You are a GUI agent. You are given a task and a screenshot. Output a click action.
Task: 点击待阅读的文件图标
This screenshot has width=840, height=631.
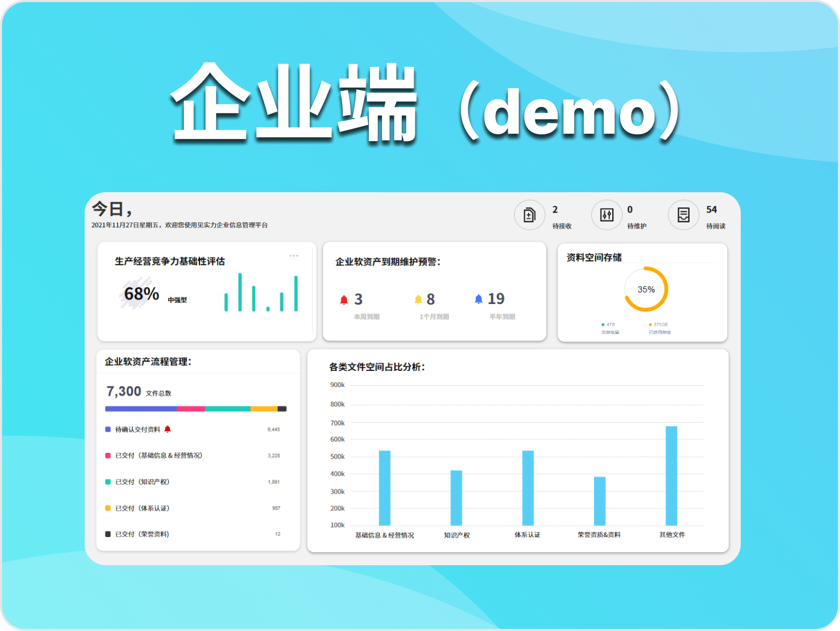(683, 215)
